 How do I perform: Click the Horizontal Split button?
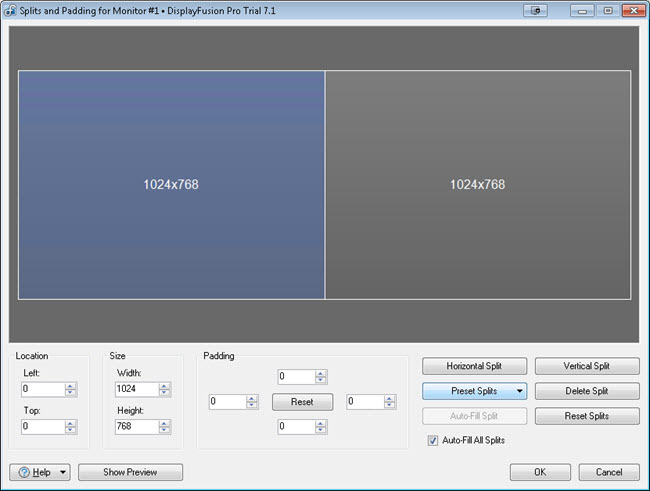click(x=474, y=366)
